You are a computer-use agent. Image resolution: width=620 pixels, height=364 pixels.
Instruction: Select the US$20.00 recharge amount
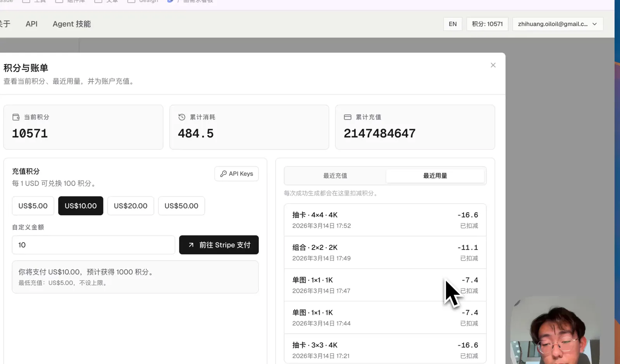(x=131, y=206)
